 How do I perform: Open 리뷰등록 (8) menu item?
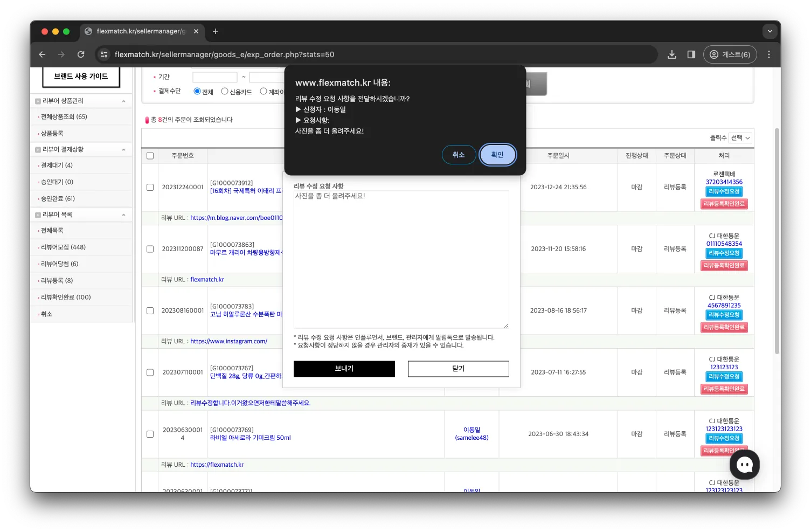pos(57,280)
